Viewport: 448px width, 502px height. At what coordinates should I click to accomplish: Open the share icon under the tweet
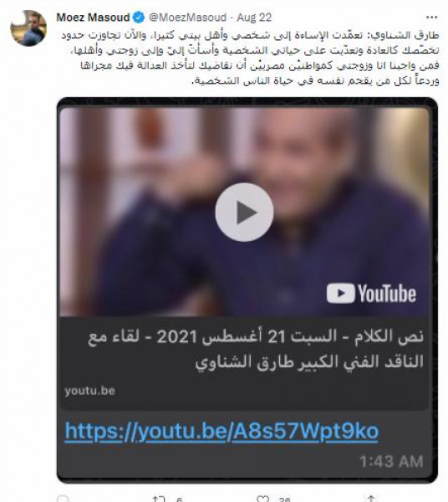pos(371,499)
